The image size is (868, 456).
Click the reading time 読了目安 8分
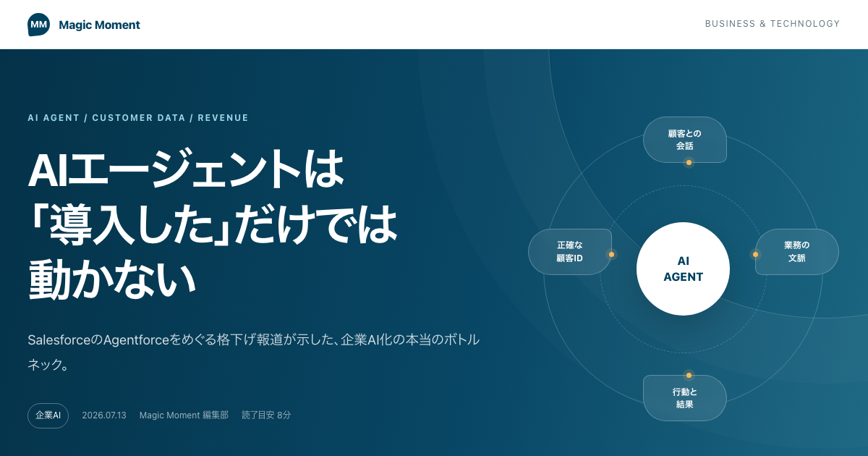coord(266,415)
